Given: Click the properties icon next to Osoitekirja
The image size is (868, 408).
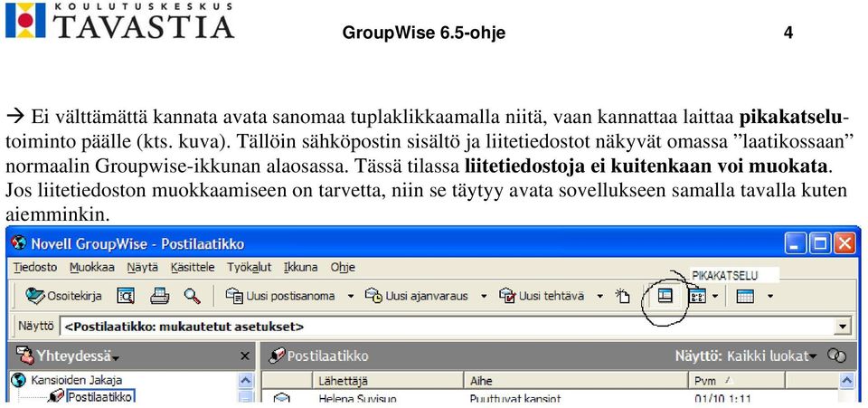Looking at the screenshot, I should 126,296.
